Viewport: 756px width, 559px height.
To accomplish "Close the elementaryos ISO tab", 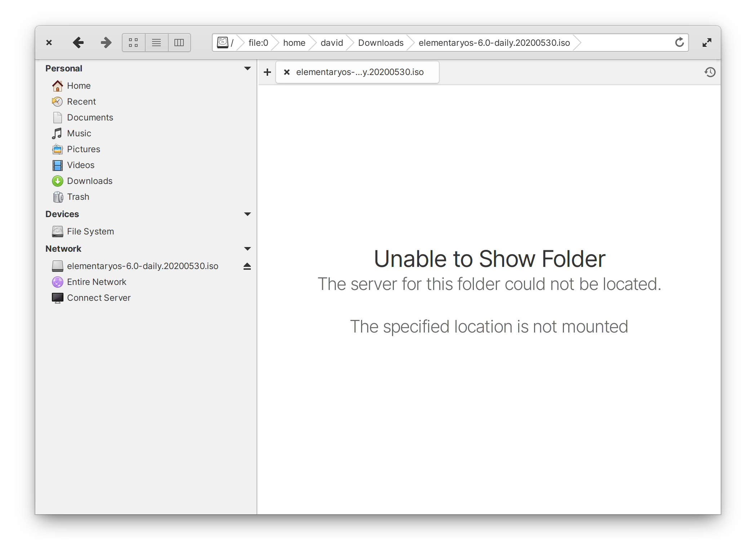I will (287, 72).
